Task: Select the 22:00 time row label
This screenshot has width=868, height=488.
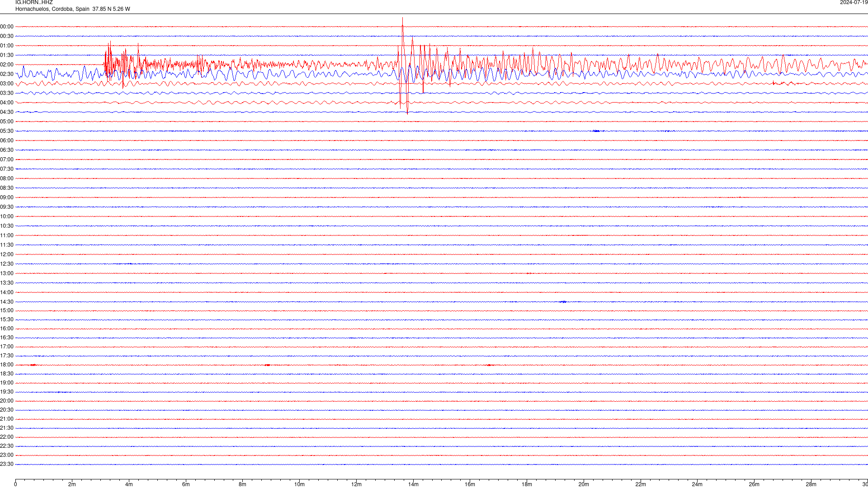Action: click(7, 437)
